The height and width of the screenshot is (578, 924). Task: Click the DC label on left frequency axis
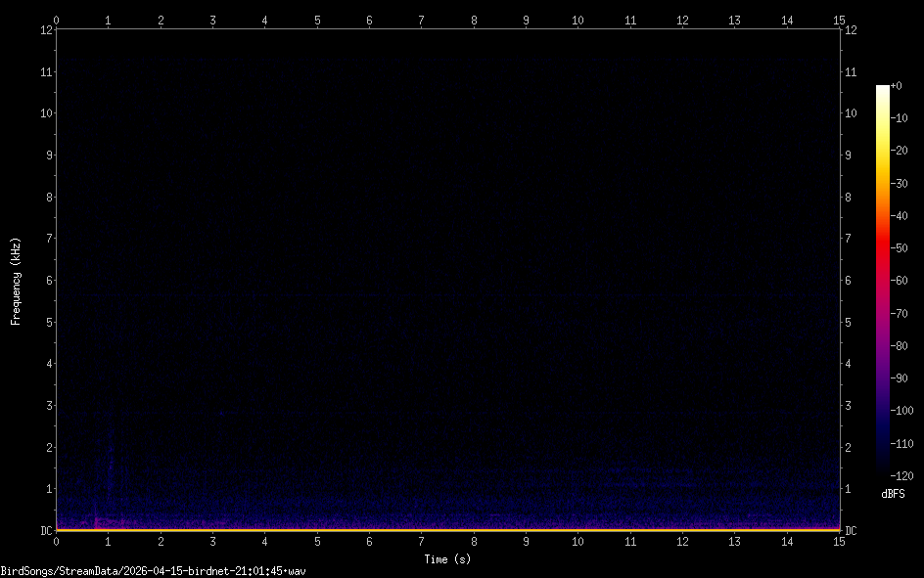43,530
